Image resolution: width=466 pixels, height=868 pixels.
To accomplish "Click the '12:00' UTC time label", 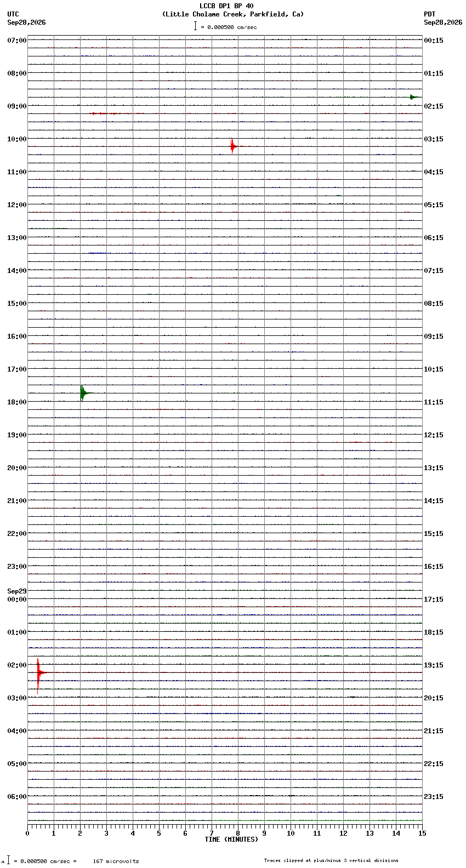I will [17, 205].
